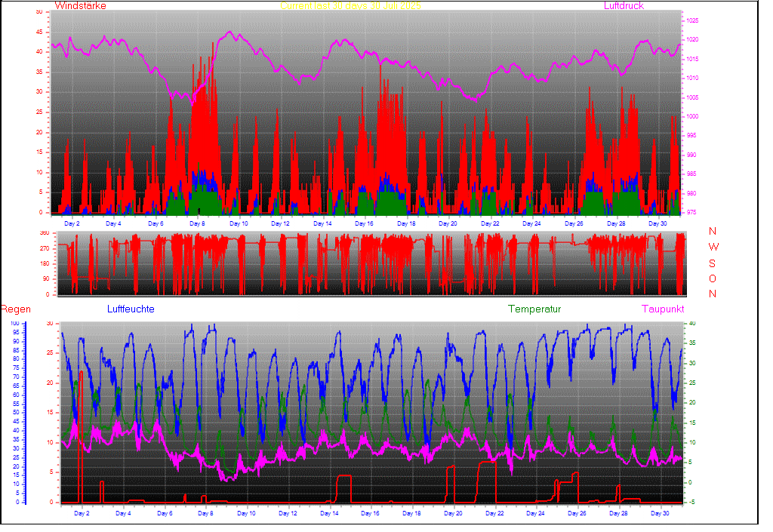Image resolution: width=773 pixels, height=532 pixels.
Task: Click the tall red rain spike near Day 2
Action: 81,438
